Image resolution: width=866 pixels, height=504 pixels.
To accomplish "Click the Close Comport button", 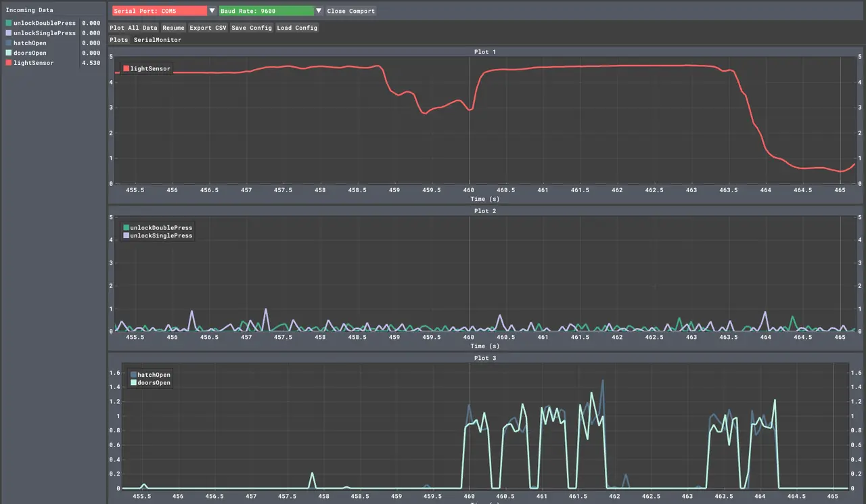I will pos(350,11).
